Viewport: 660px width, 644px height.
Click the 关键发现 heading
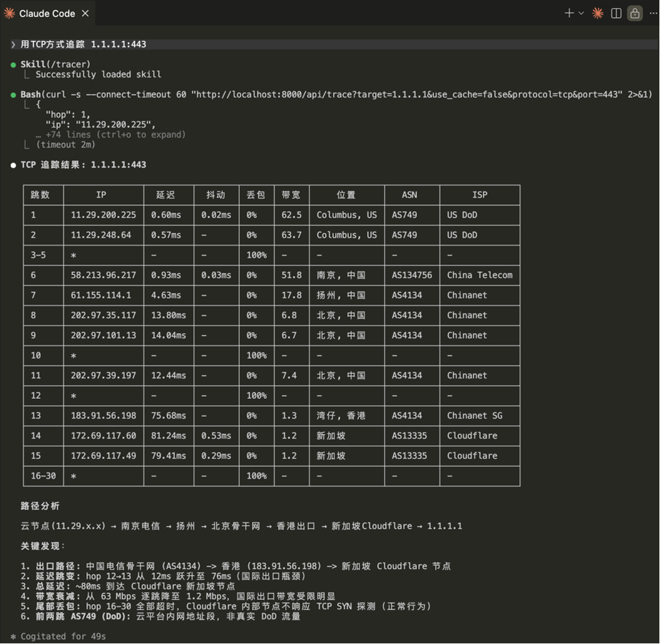(43, 546)
